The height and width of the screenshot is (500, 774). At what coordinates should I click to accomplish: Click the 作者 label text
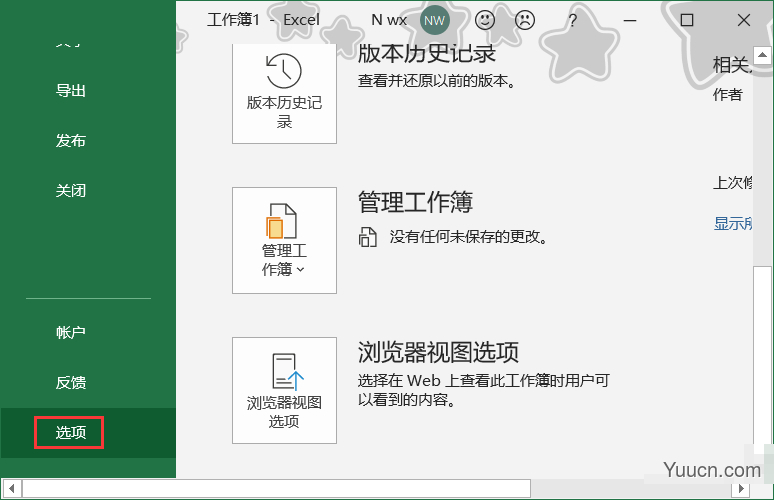tap(728, 95)
